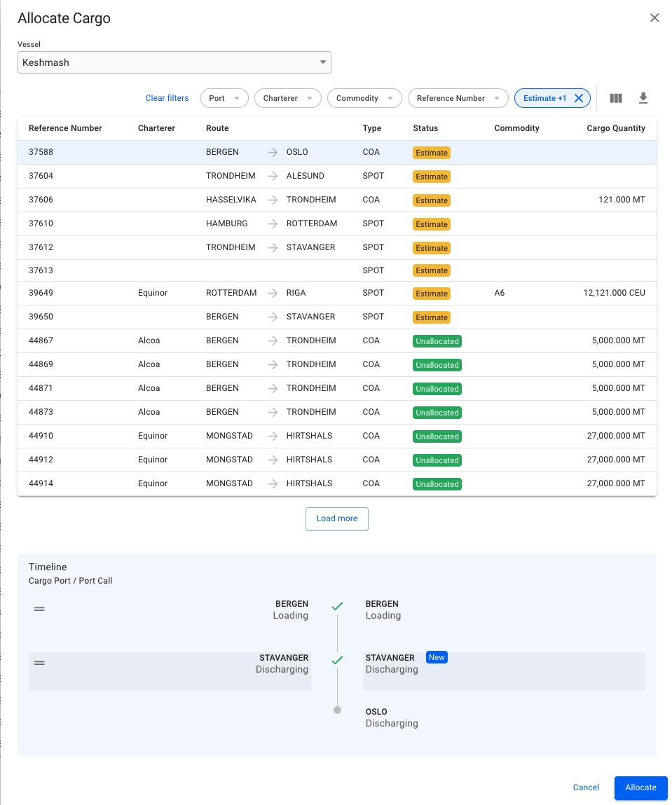Viewport: 672px width, 805px height.
Task: Click the Allocate button
Action: click(x=640, y=787)
